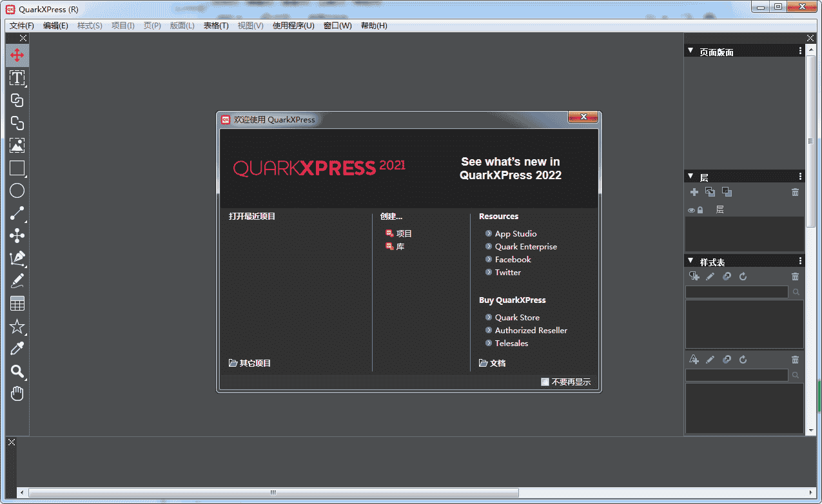
Task: Open the 视图 menu
Action: click(x=250, y=25)
